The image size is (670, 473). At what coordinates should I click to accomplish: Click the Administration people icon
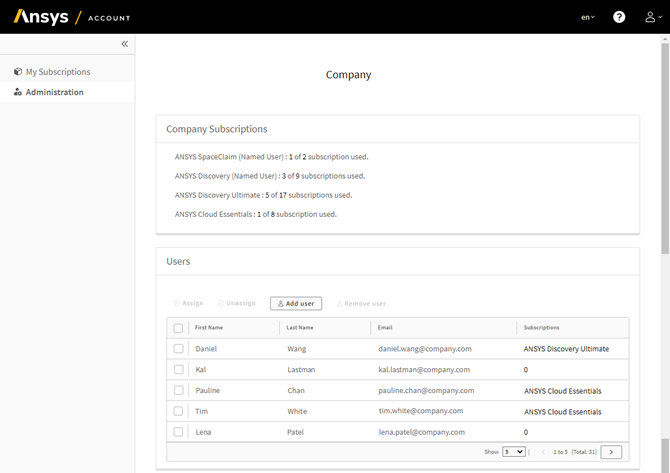click(18, 92)
